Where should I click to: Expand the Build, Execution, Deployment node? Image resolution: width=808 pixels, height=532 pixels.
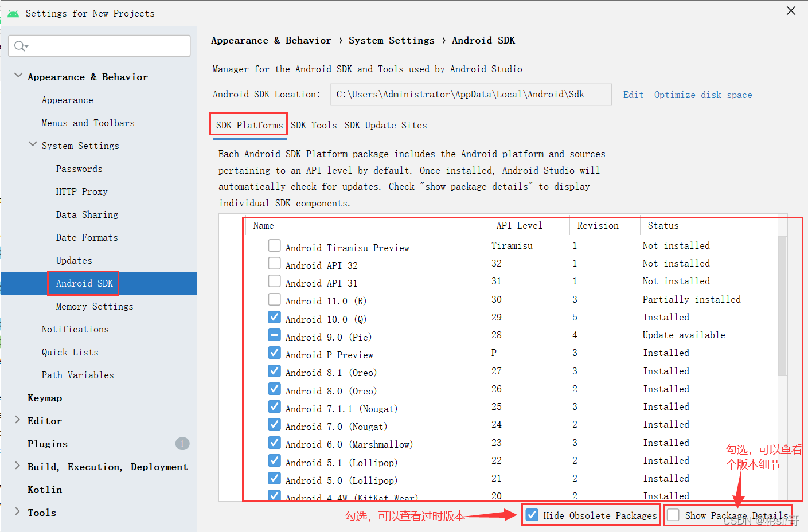click(18, 465)
